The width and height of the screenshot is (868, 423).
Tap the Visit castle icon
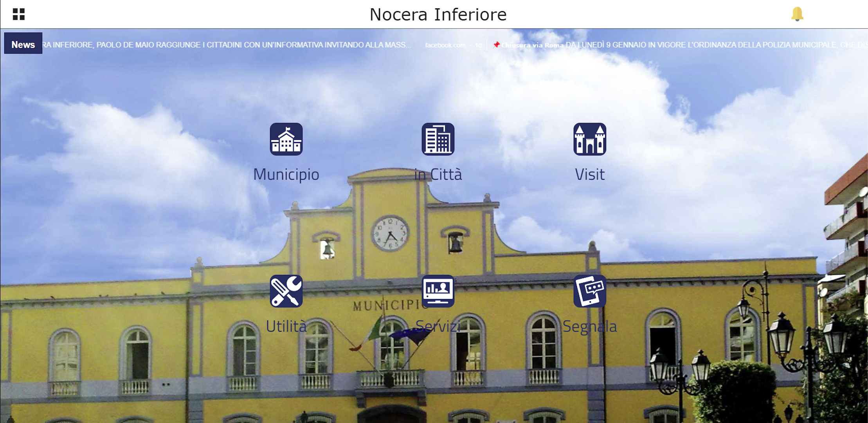pyautogui.click(x=590, y=139)
